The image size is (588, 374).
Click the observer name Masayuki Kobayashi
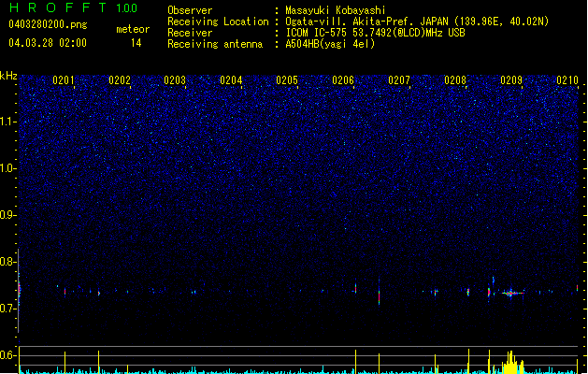click(336, 10)
